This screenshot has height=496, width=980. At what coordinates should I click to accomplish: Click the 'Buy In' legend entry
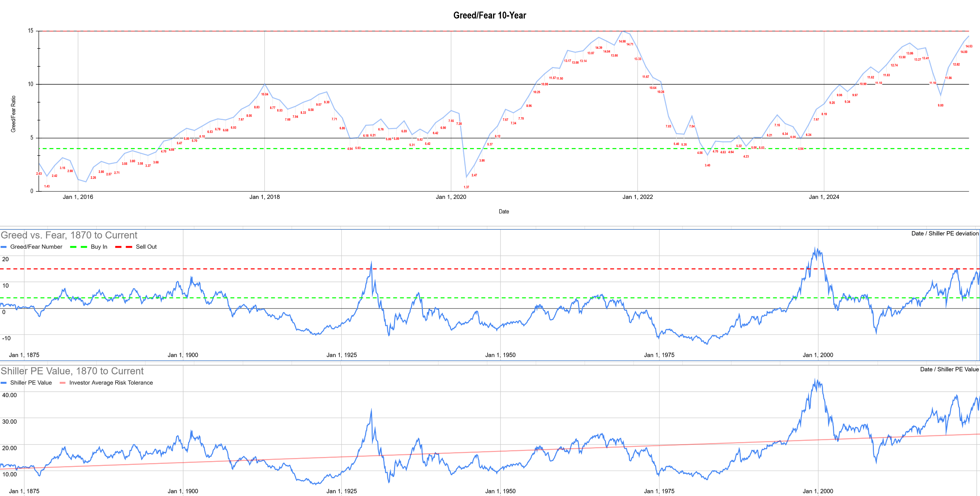coord(99,247)
